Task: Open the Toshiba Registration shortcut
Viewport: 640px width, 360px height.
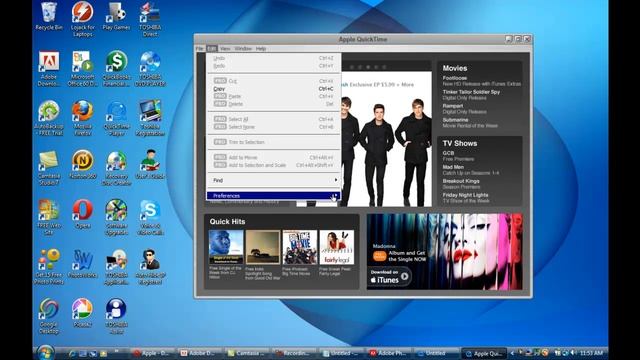Action: coord(150,118)
